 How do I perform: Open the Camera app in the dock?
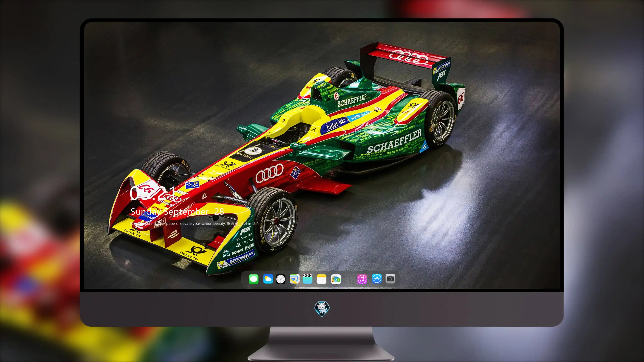(390, 279)
